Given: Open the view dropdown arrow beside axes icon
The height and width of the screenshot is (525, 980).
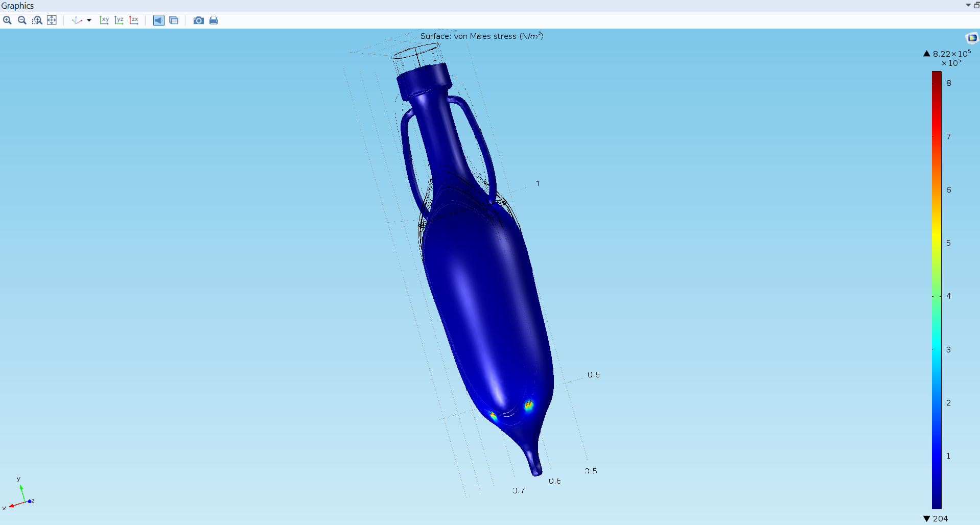Looking at the screenshot, I should 89,20.
